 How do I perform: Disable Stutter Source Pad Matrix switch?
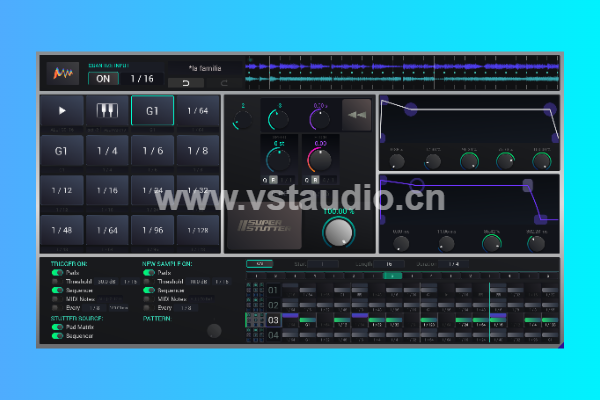click(x=57, y=327)
